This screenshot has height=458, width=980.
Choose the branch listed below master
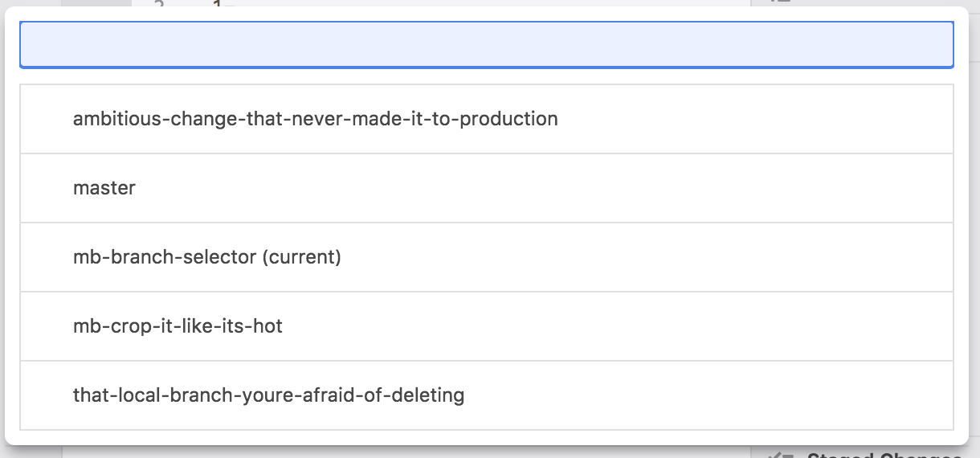pos(207,257)
